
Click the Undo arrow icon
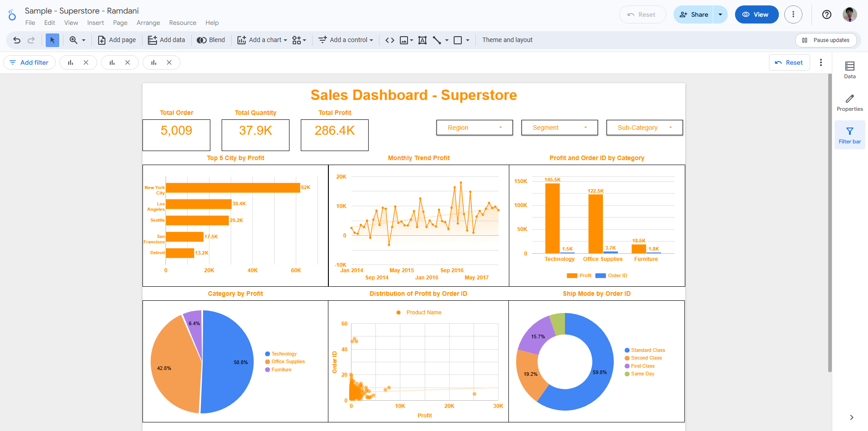tap(17, 40)
